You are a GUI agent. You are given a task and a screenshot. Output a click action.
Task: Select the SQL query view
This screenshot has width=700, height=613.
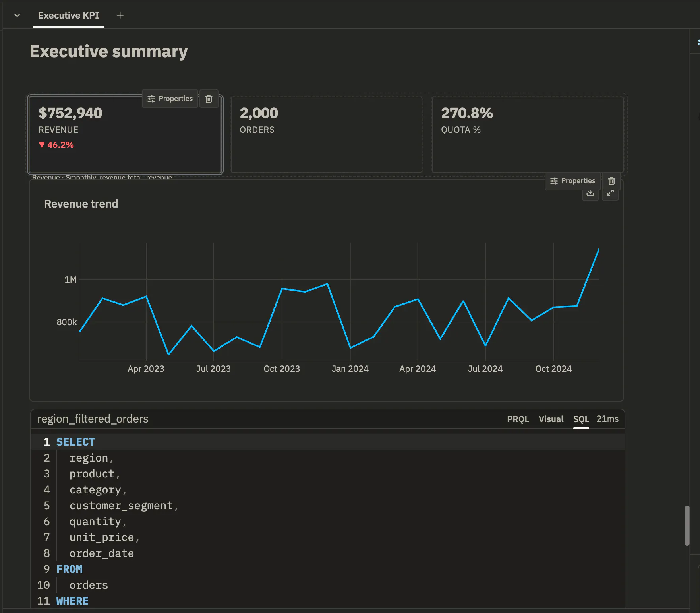tap(581, 419)
